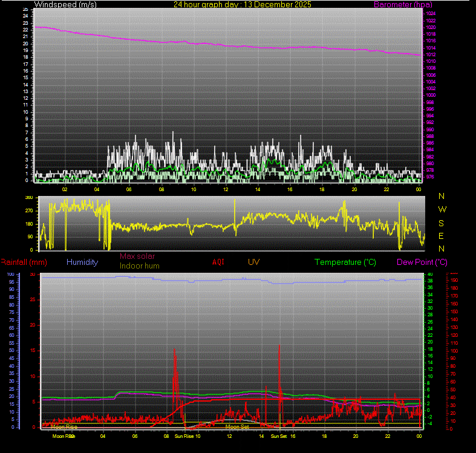Select the "22" hour label under the windspeed chart
The height and width of the screenshot is (453, 476).
click(386, 189)
